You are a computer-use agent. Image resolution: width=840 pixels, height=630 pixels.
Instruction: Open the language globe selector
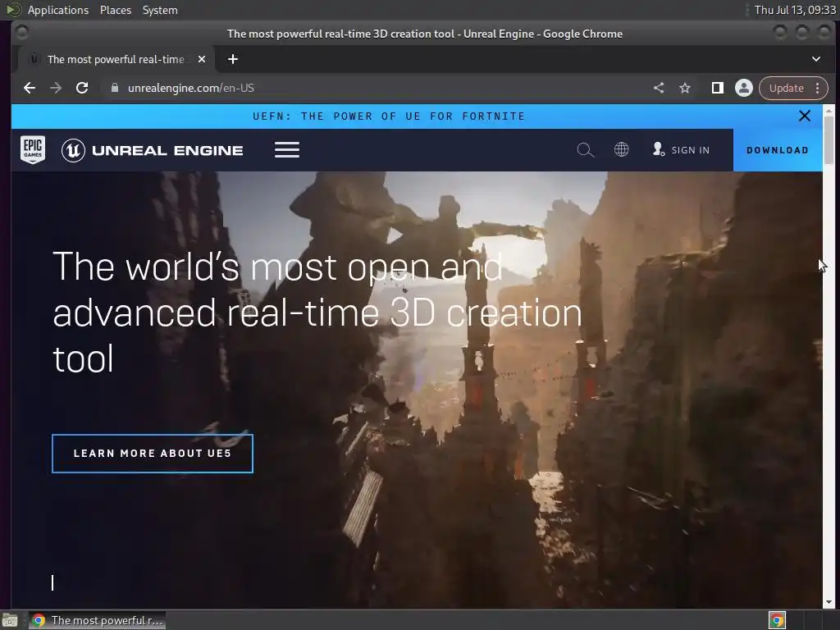(x=622, y=149)
